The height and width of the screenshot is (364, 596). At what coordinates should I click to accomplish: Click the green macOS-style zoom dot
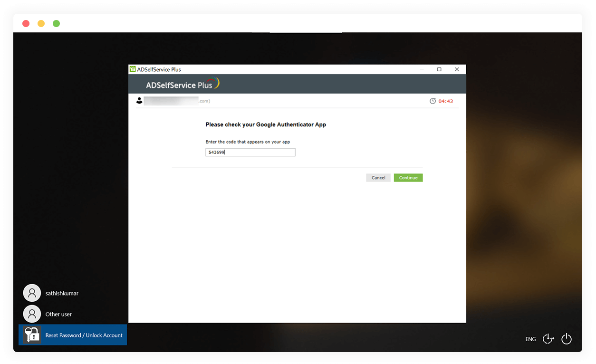click(57, 23)
